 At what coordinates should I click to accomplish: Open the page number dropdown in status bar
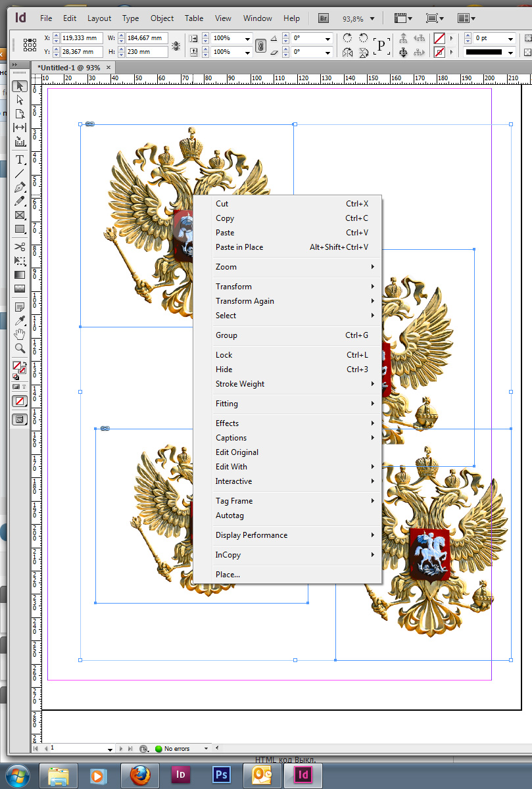pos(110,749)
